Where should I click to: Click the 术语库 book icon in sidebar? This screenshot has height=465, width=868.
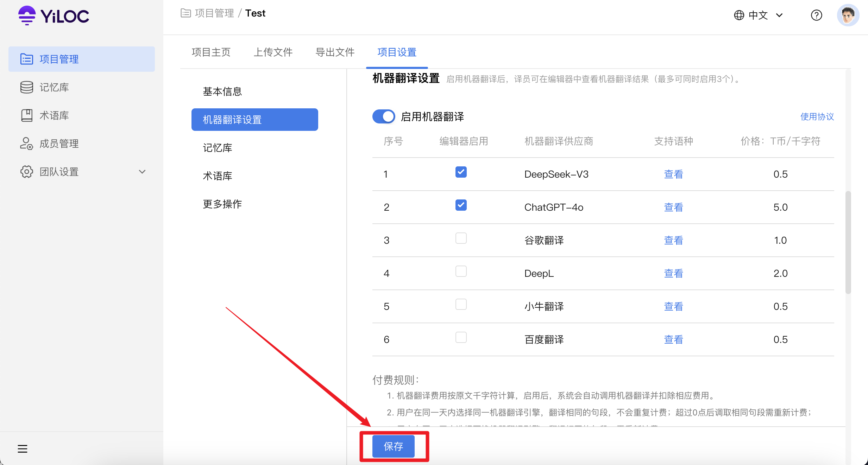(x=27, y=115)
